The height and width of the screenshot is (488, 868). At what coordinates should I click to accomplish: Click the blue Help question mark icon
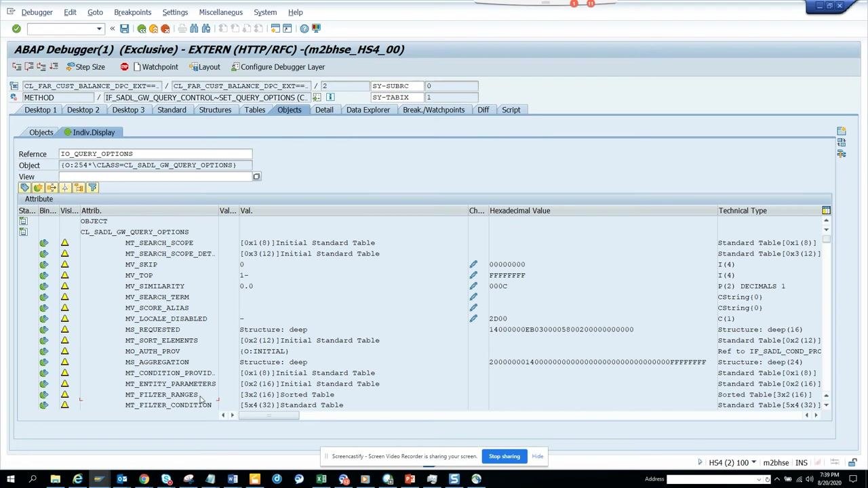pyautogui.click(x=304, y=28)
